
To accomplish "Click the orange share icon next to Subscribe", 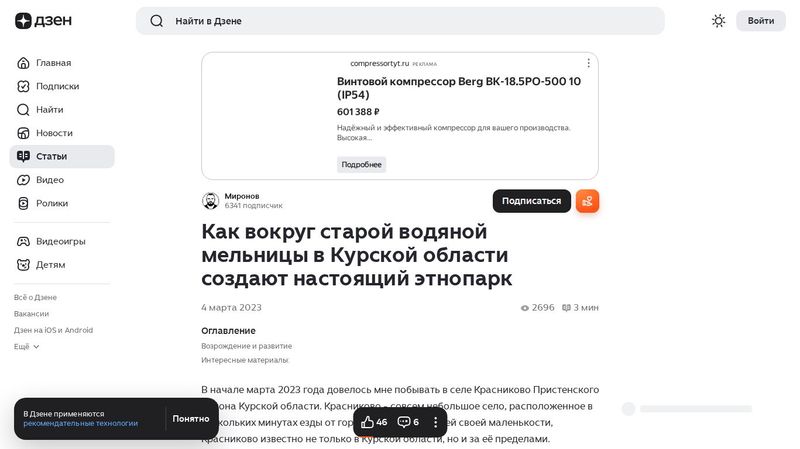I will point(587,201).
